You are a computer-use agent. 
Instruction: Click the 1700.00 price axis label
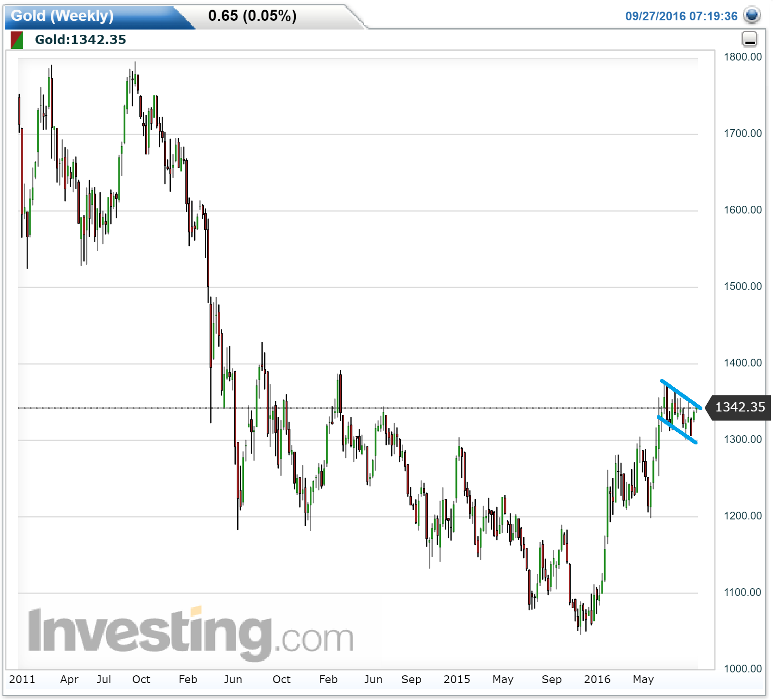[x=743, y=133]
